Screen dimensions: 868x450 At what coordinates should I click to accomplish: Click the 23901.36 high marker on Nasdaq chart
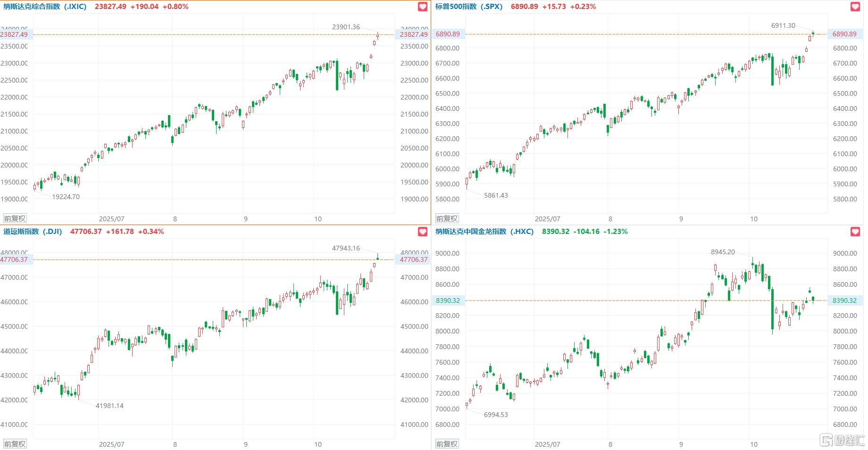(x=346, y=27)
